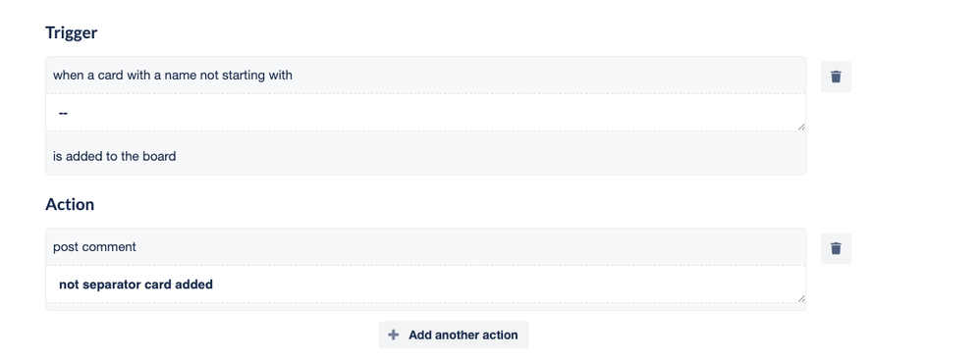
Task: Click the Action section heading
Action: click(70, 204)
